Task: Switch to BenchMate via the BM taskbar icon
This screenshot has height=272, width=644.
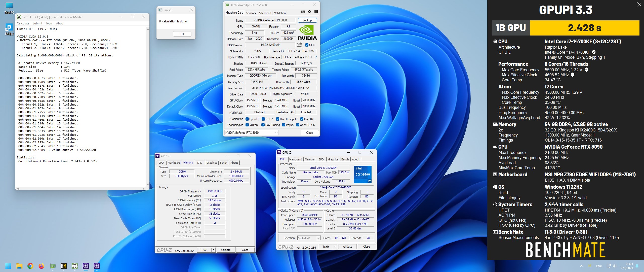Action: coord(64,266)
